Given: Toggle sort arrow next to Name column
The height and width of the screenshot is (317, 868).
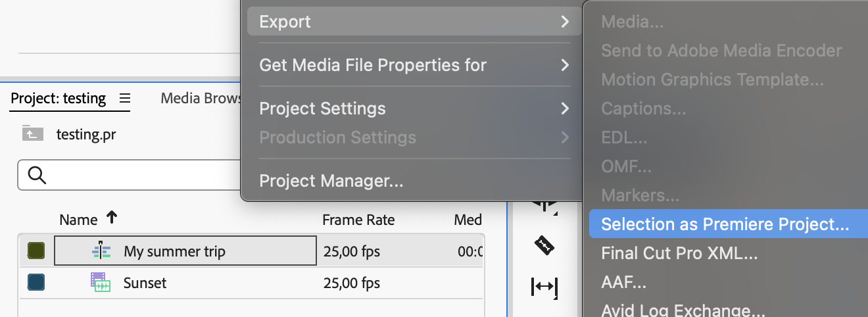Looking at the screenshot, I should [x=112, y=219].
